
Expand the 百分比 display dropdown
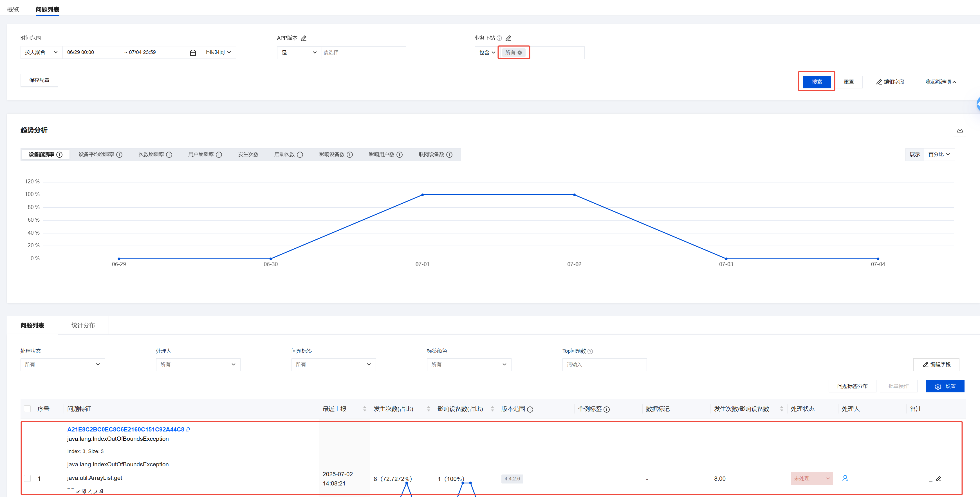[x=939, y=154]
